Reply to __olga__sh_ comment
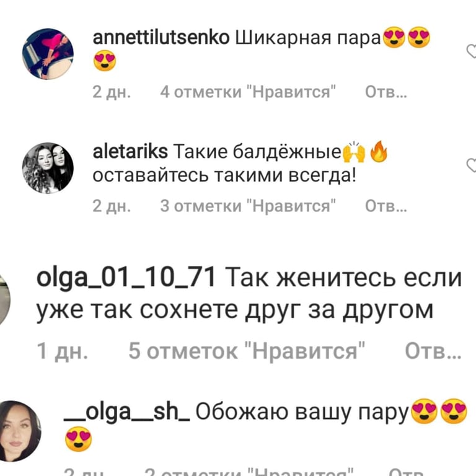476x476 pixels. coord(406,472)
